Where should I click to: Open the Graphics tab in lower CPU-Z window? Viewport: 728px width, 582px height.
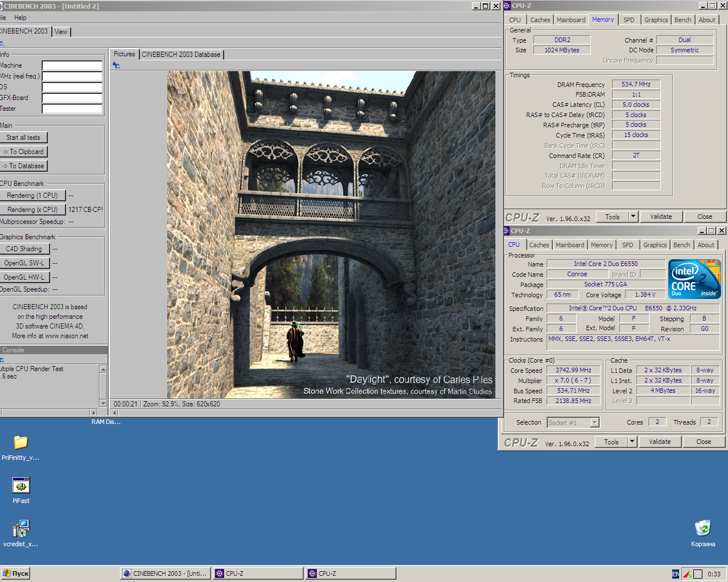click(655, 245)
